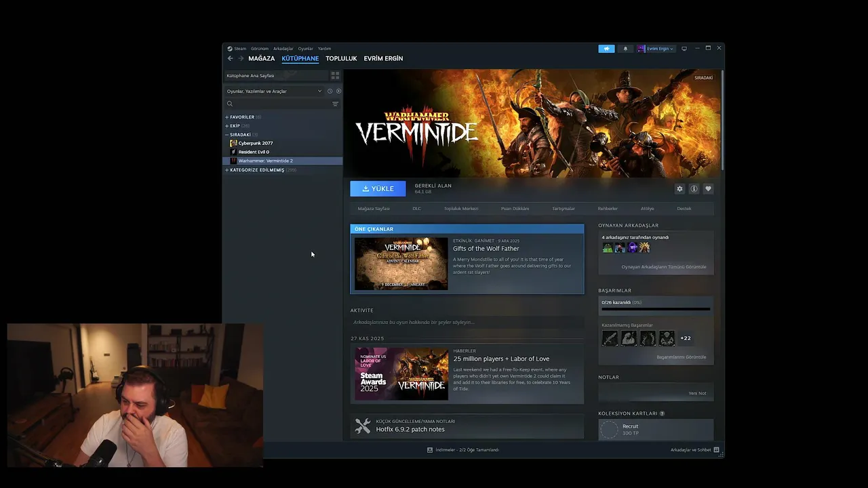868x488 pixels.
Task: Open Oyunlar, Yazılımlar ve Araçlar dropdown
Action: [275, 91]
